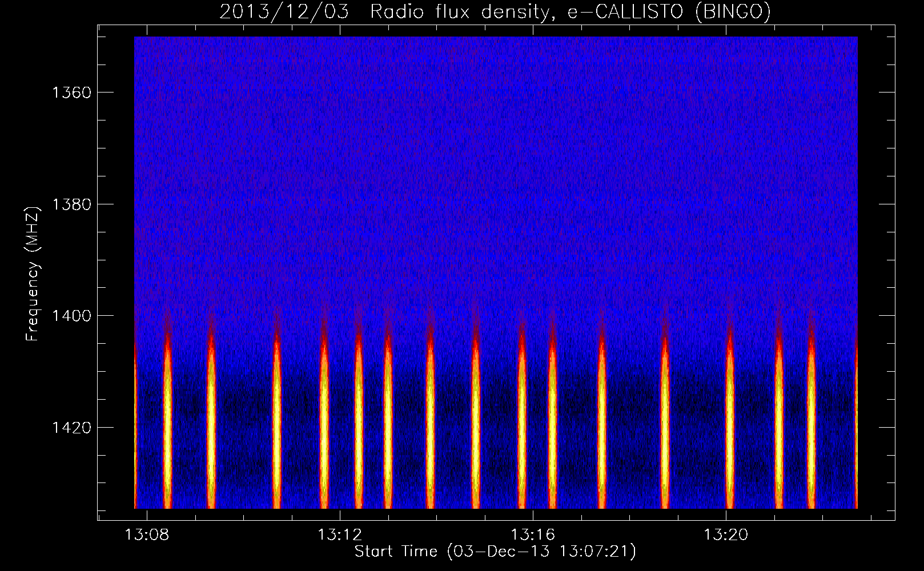Image resolution: width=924 pixels, height=571 pixels.
Task: Click the 'Start Time (03-Dec-13 13:07:21)' label
Action: (x=495, y=552)
